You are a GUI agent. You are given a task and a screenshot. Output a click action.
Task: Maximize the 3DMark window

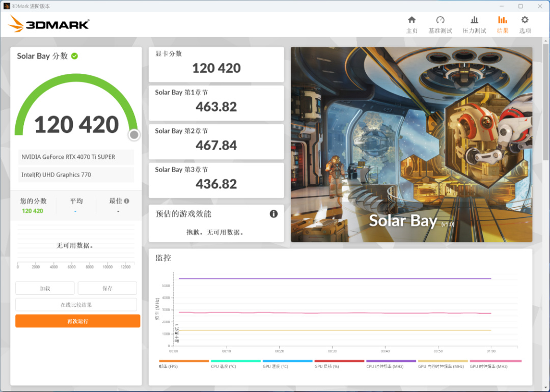click(x=520, y=6)
